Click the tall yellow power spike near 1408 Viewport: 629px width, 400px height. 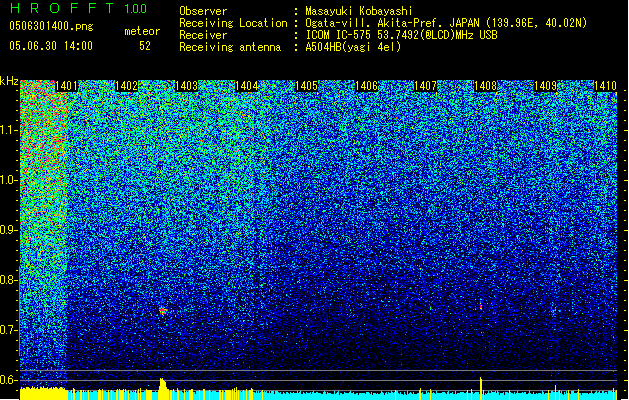[481, 388]
